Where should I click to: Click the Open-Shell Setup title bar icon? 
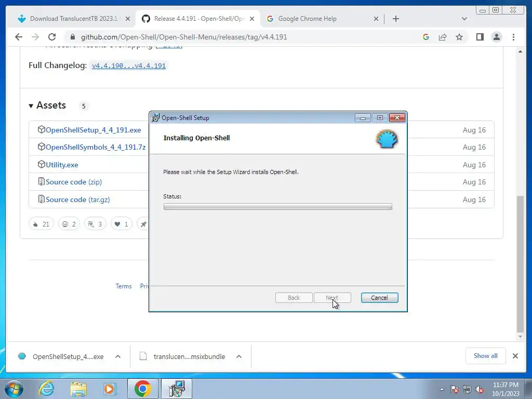tap(155, 117)
